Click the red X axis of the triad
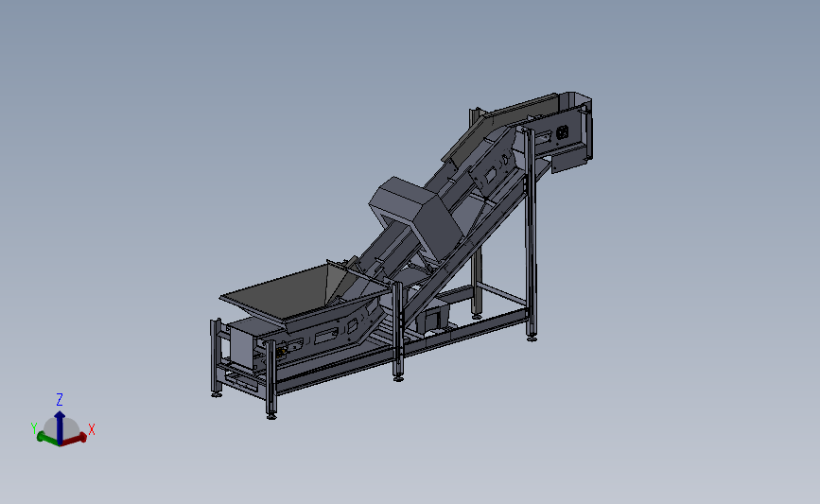Image resolution: width=820 pixels, height=504 pixels. pos(75,439)
